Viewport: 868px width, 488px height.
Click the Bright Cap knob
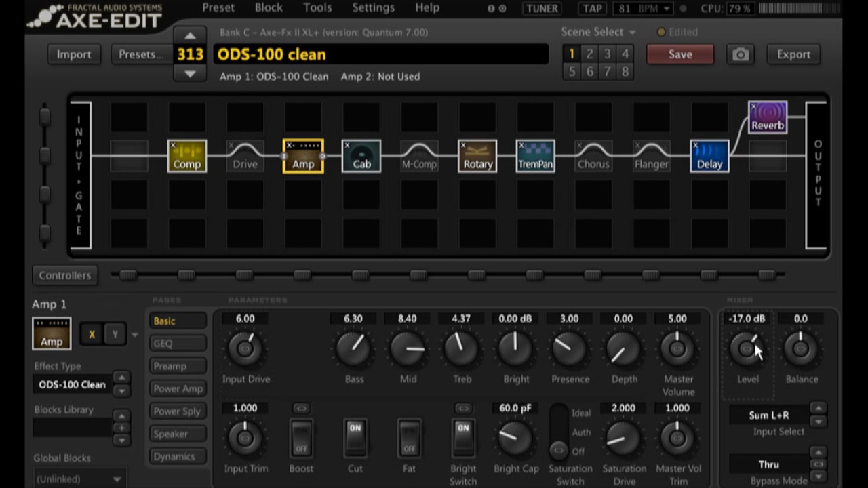point(515,438)
